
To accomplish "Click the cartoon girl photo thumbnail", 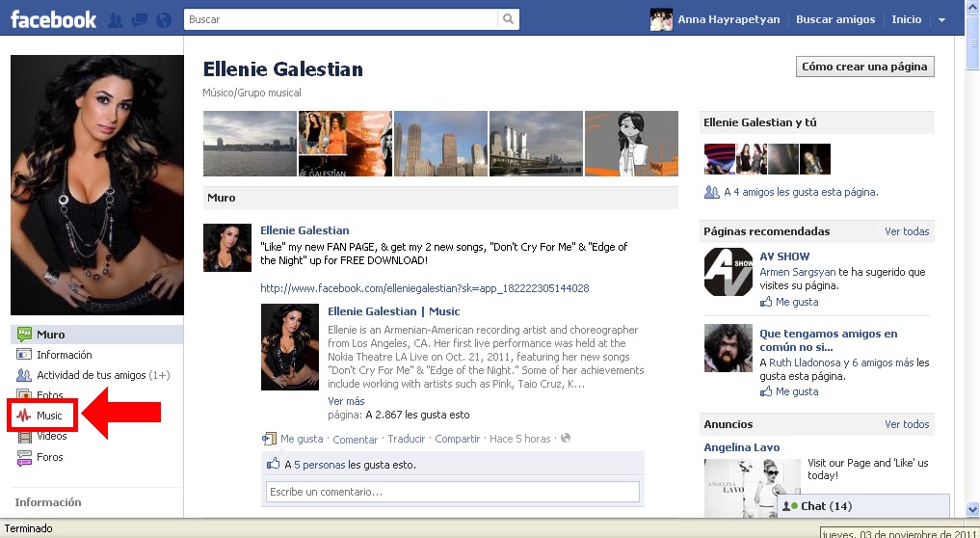I will (631, 144).
